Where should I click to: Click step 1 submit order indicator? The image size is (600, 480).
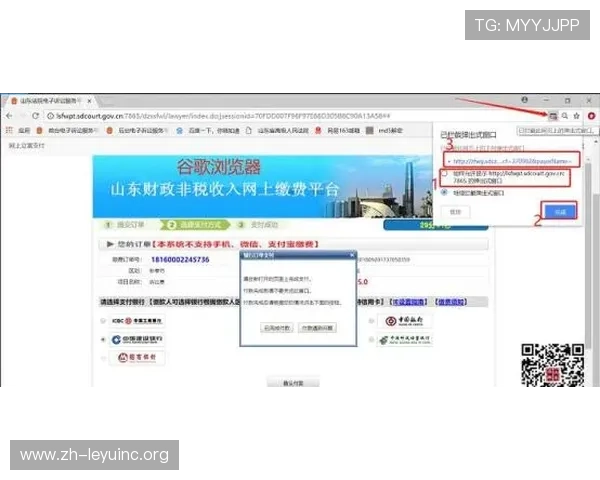(x=125, y=225)
